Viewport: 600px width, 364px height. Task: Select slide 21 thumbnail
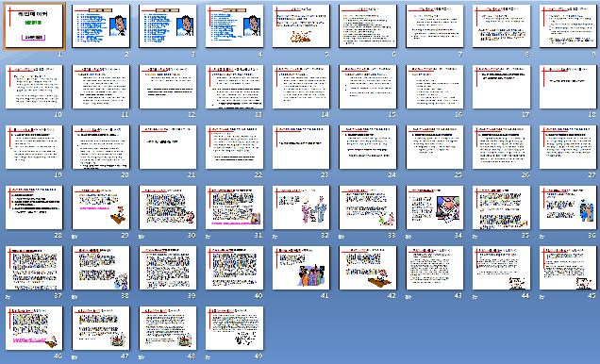[168, 147]
